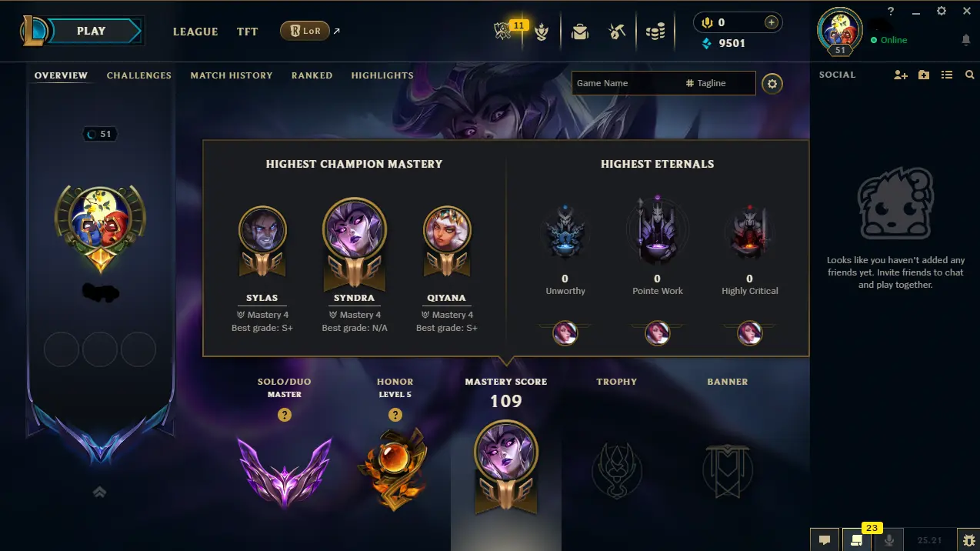The image size is (980, 551).
Task: Open the missions icon with 23 badge
Action: [857, 539]
